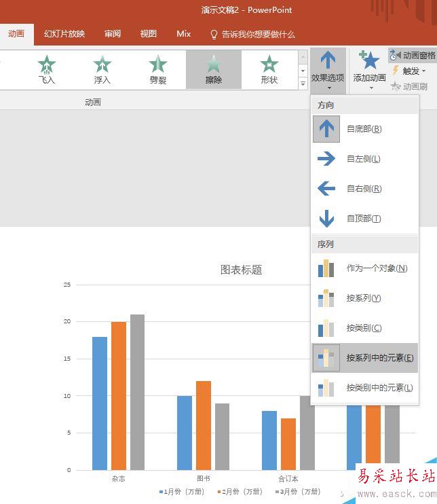The width and height of the screenshot is (437, 504).
Task: Open the Mix ribbon tab
Action: pyautogui.click(x=184, y=34)
